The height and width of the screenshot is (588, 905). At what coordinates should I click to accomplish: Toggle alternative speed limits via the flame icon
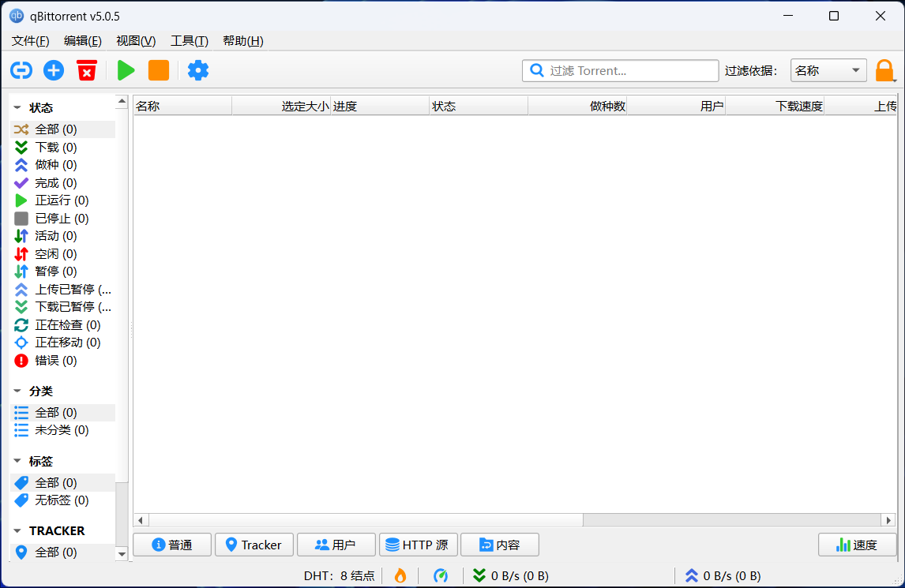400,575
